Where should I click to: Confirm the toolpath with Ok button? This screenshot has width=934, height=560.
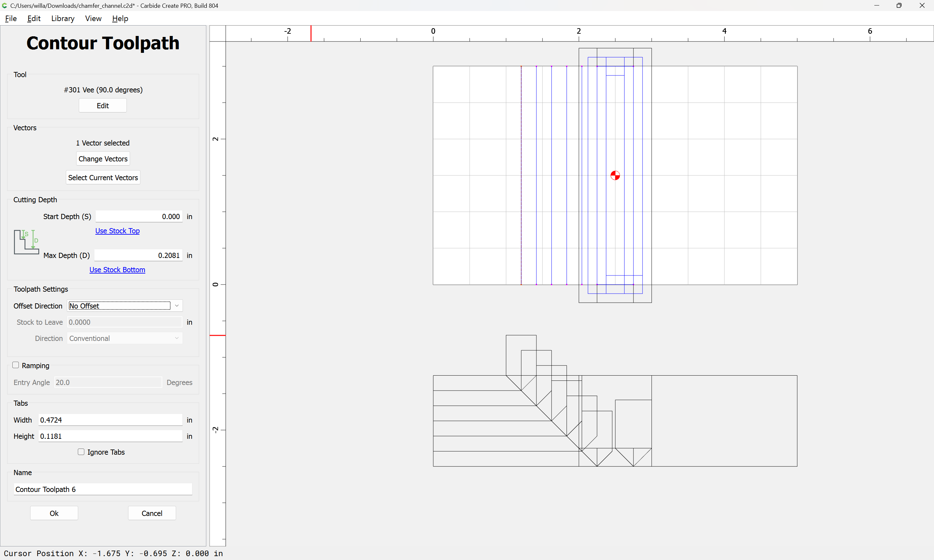pos(54,513)
